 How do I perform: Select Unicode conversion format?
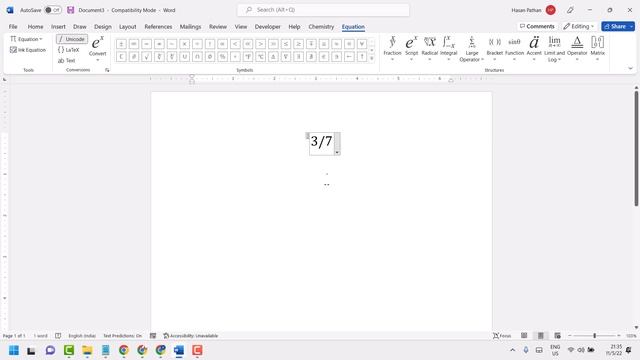coord(72,39)
